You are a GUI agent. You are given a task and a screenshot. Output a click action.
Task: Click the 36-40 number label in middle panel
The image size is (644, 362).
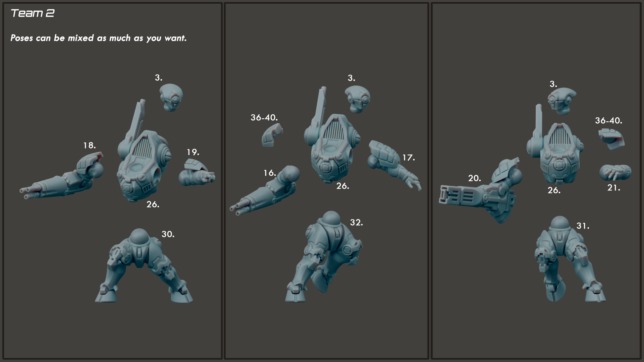click(x=264, y=118)
